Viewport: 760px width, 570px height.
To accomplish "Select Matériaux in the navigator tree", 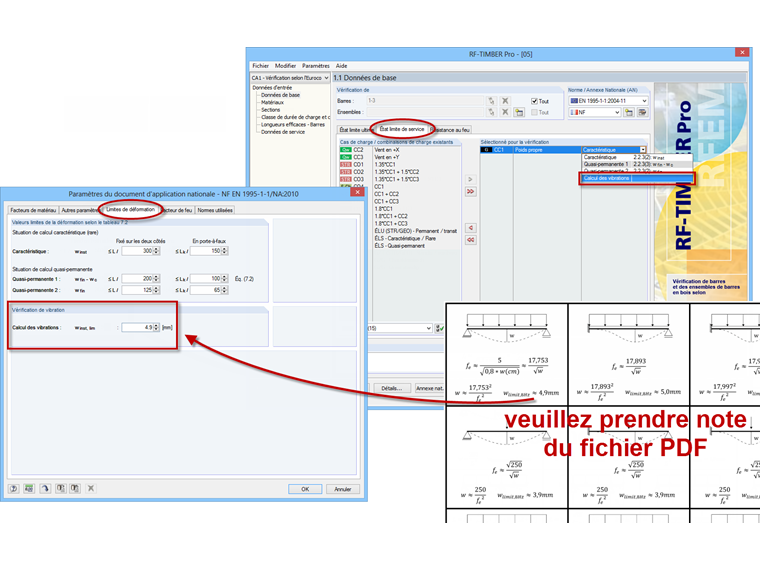I will [272, 102].
